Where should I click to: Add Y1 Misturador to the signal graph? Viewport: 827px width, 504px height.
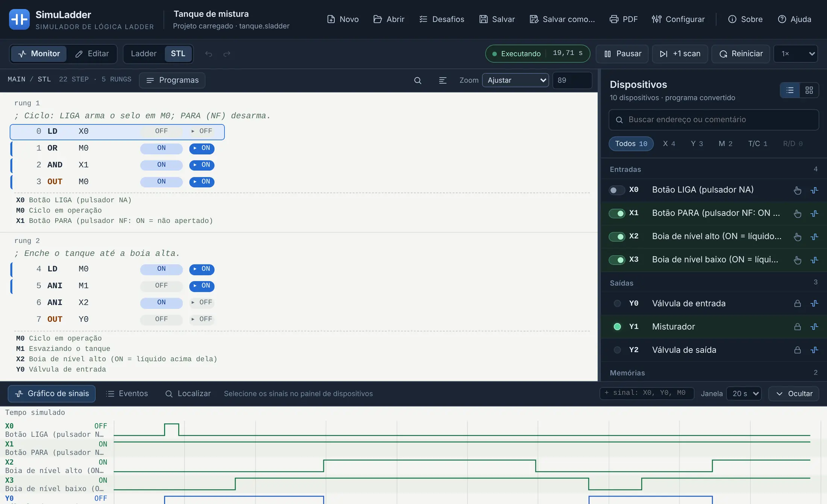pos(814,327)
